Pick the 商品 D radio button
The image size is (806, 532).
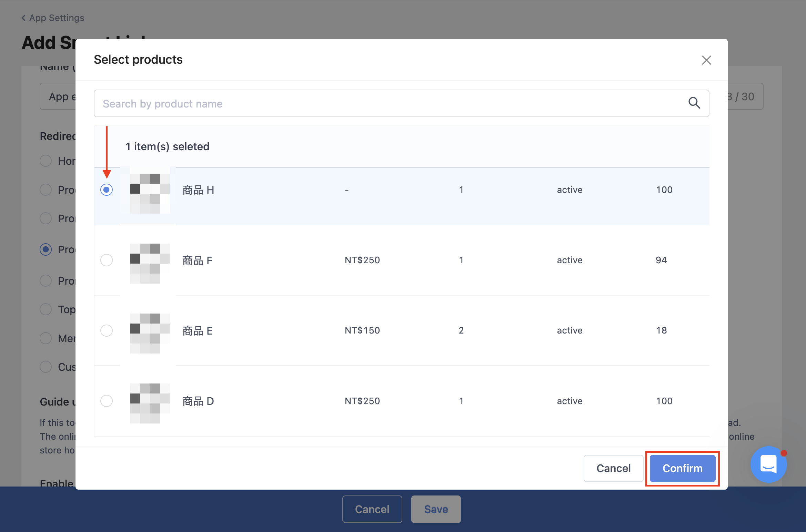coord(107,401)
